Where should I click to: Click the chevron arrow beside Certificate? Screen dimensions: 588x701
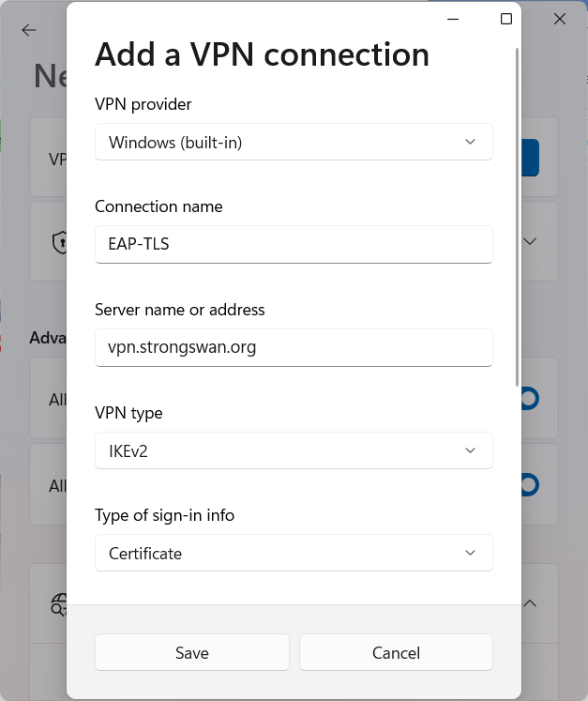click(470, 554)
